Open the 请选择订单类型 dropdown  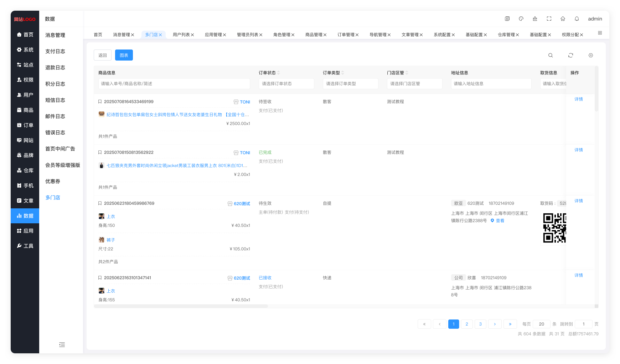pyautogui.click(x=350, y=84)
